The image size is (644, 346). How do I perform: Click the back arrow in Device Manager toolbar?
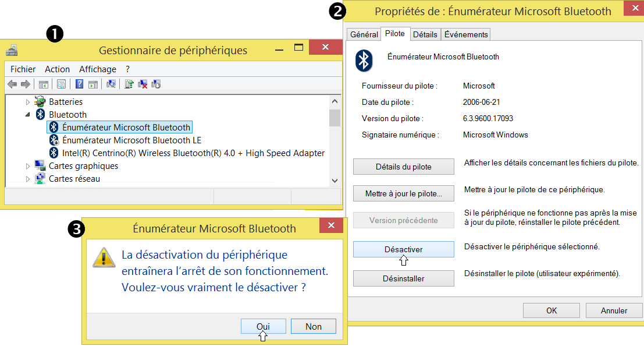12,84
